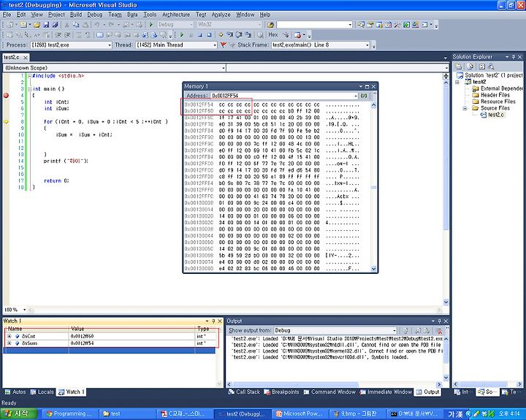Pause execution with Break All icon

[x=191, y=34]
